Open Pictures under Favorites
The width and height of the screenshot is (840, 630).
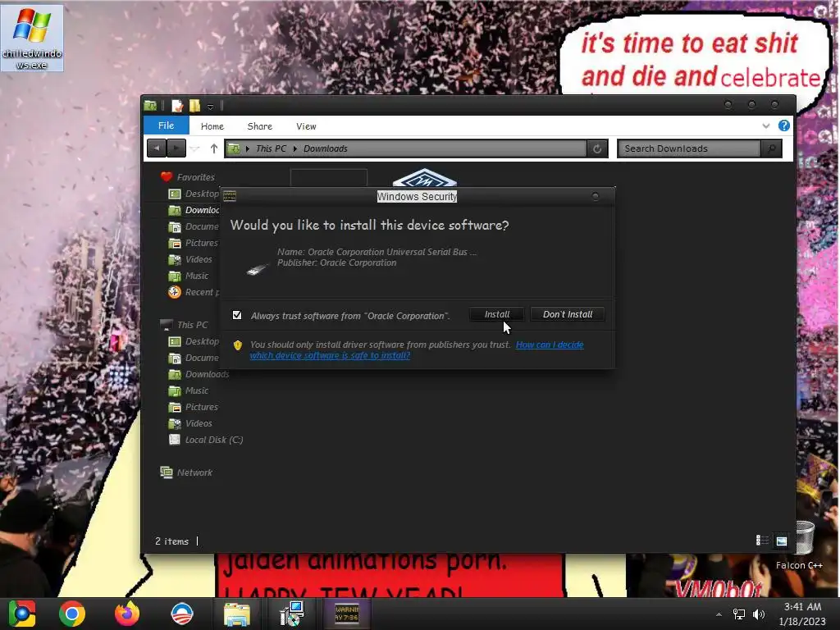click(202, 243)
